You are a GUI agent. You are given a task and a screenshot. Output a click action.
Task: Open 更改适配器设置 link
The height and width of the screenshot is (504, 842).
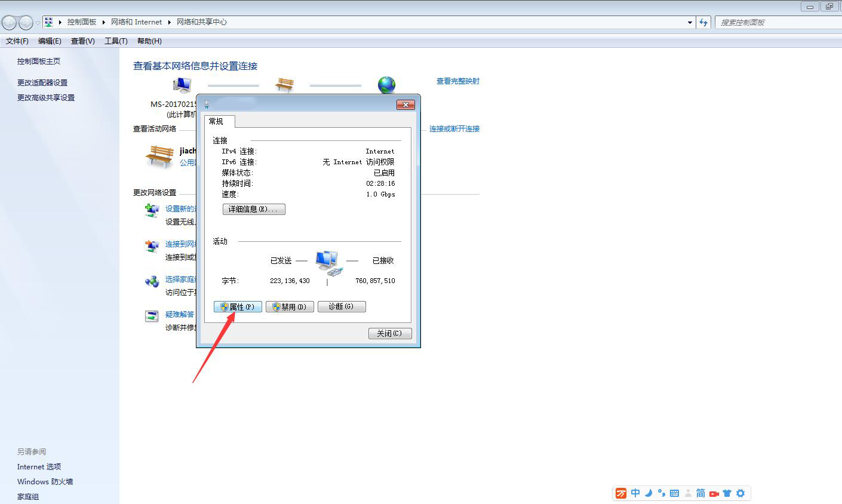coord(42,82)
